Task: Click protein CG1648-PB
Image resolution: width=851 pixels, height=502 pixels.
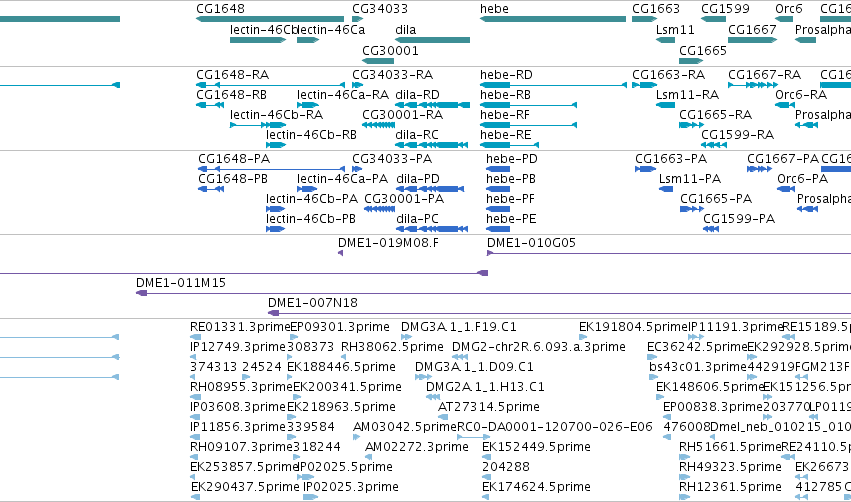Action: click(x=211, y=189)
